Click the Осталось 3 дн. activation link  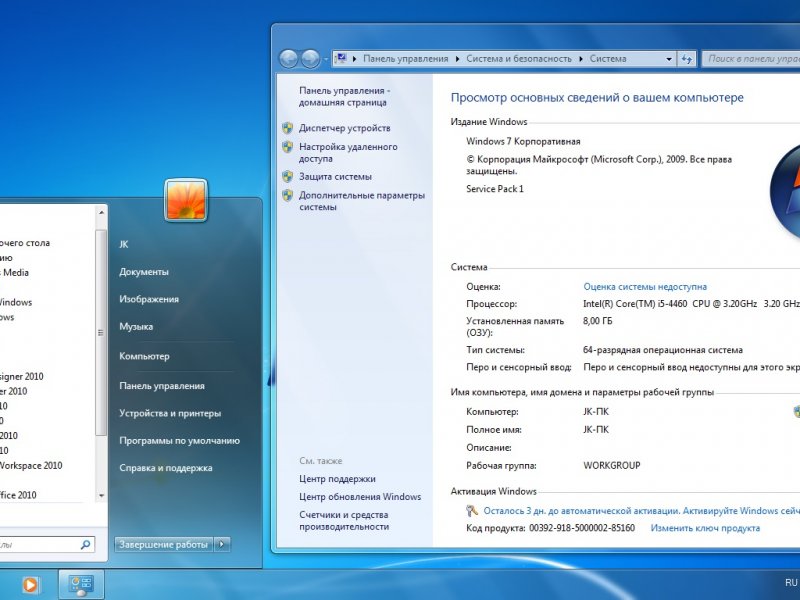[641, 511]
